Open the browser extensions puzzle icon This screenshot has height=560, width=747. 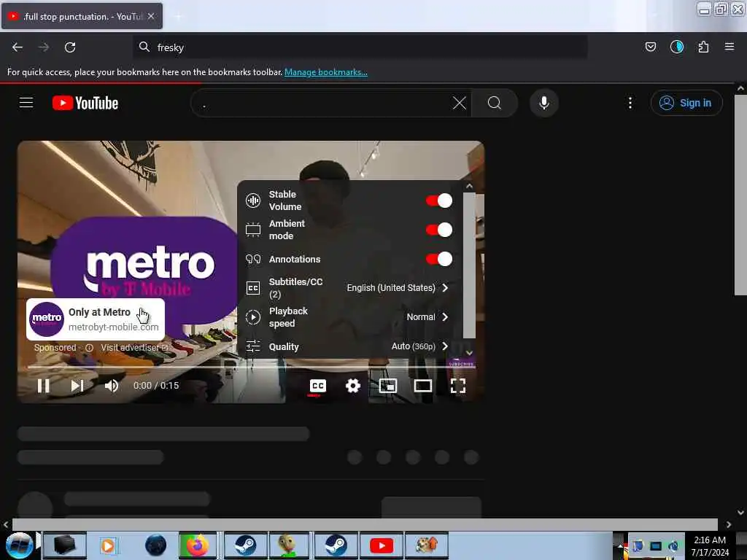click(x=703, y=47)
